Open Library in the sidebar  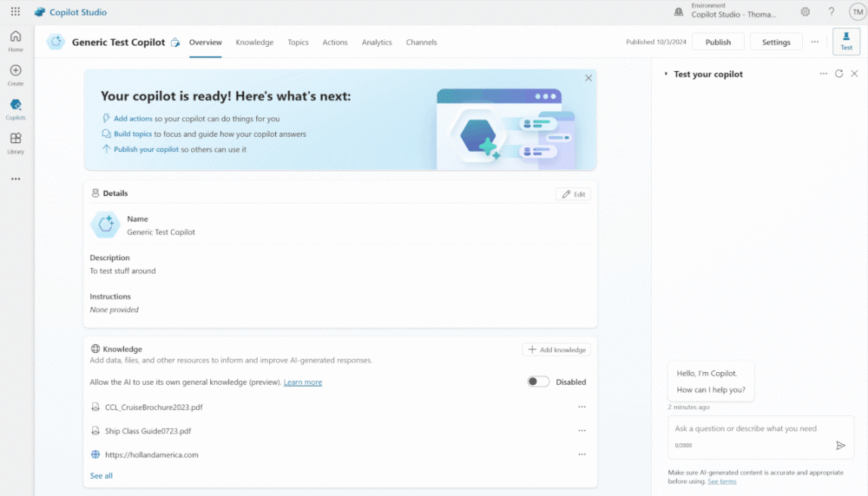point(16,143)
